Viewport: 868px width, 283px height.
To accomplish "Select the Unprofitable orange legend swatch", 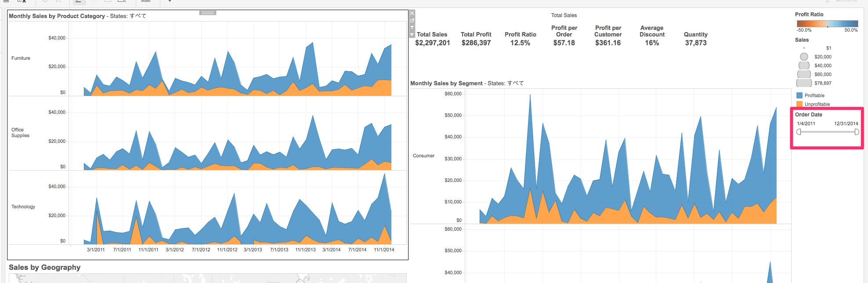I will (x=799, y=104).
